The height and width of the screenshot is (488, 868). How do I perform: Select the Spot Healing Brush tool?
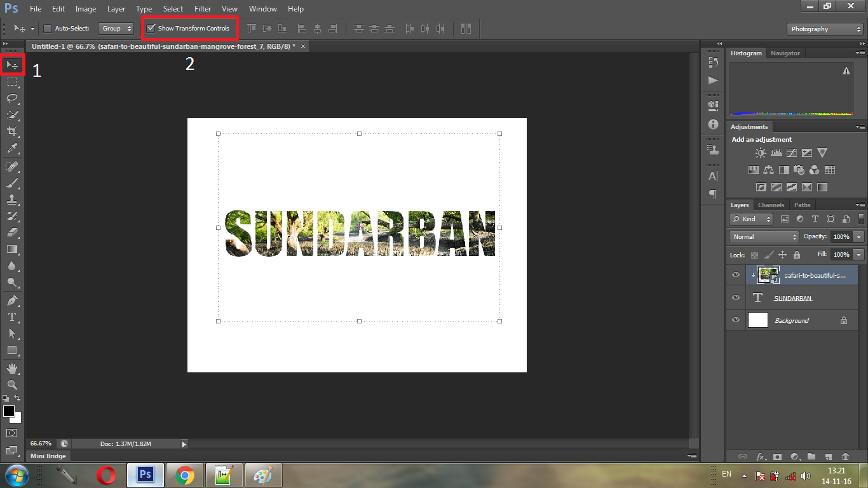tap(12, 166)
